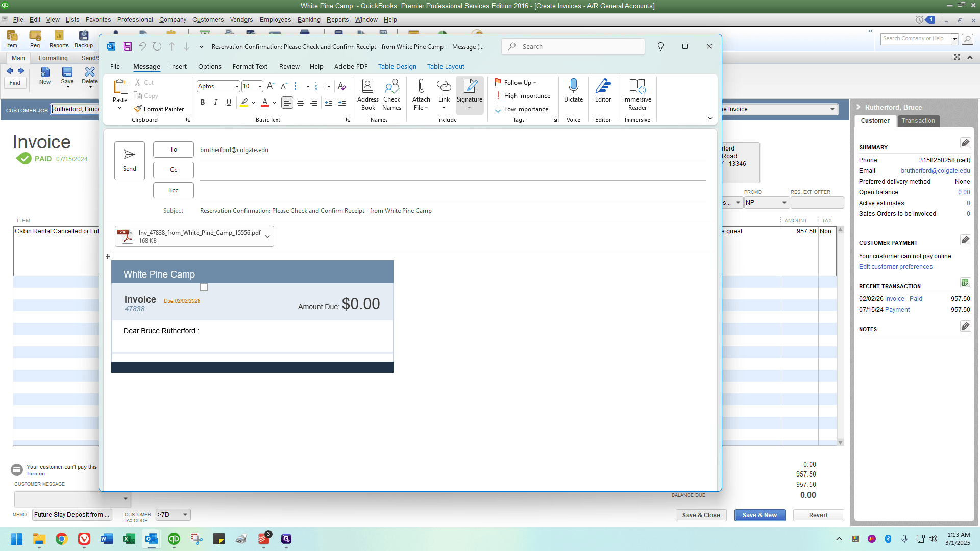Open the Signature dropdown
The image size is (980, 551).
pyautogui.click(x=470, y=95)
